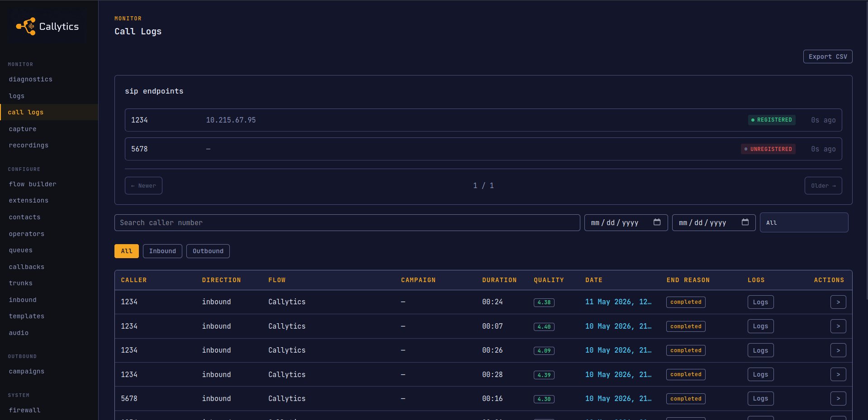Open Logs for the 00:07 call
The image size is (868, 420).
coord(760,326)
